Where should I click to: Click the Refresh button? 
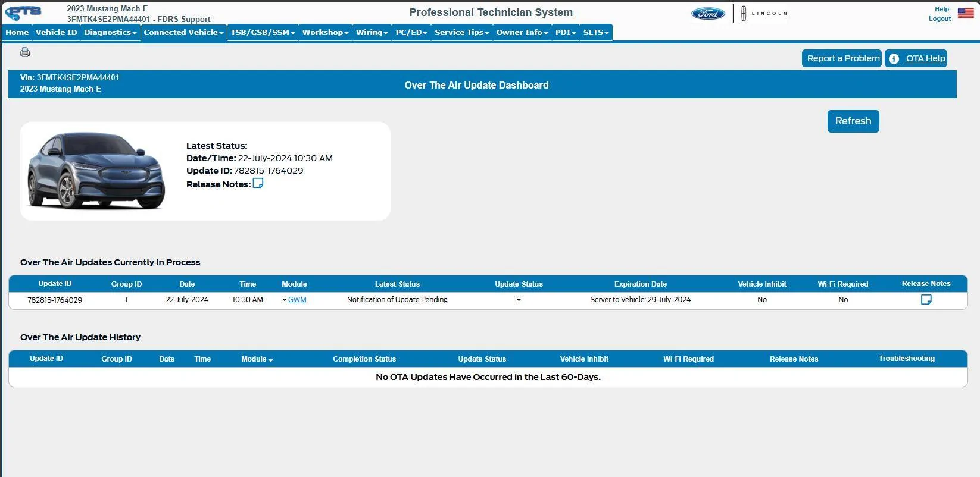853,121
